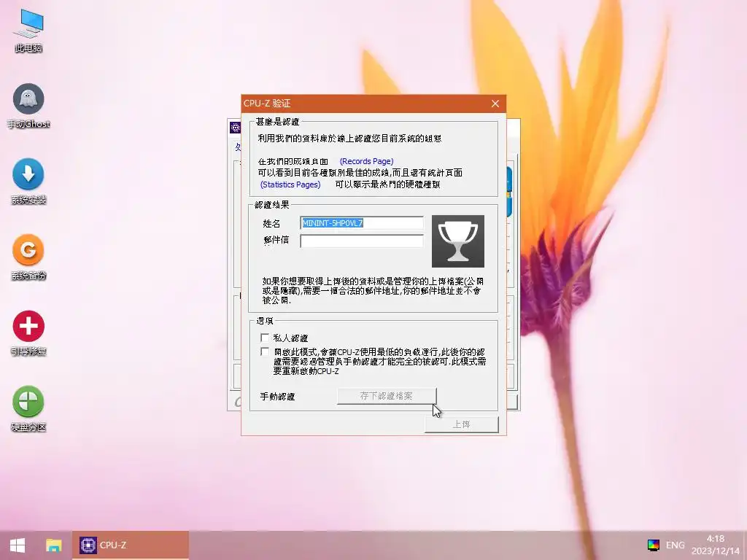Click the Windows Start button

point(18,545)
